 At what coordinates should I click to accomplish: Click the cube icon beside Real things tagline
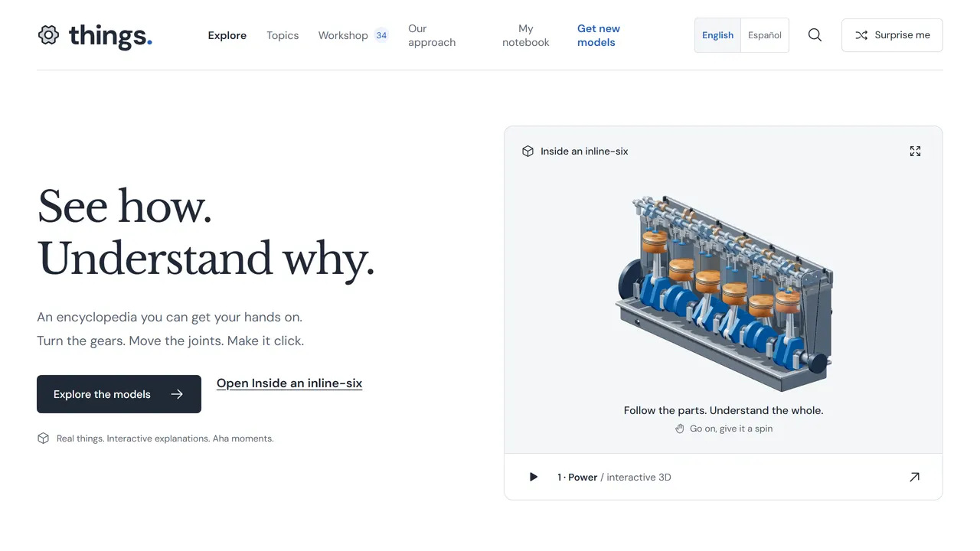pyautogui.click(x=43, y=439)
